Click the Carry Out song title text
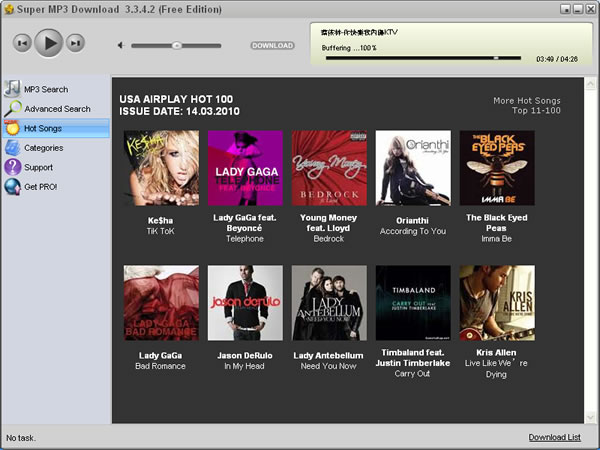Viewport: 600px width, 450px height. [x=412, y=374]
